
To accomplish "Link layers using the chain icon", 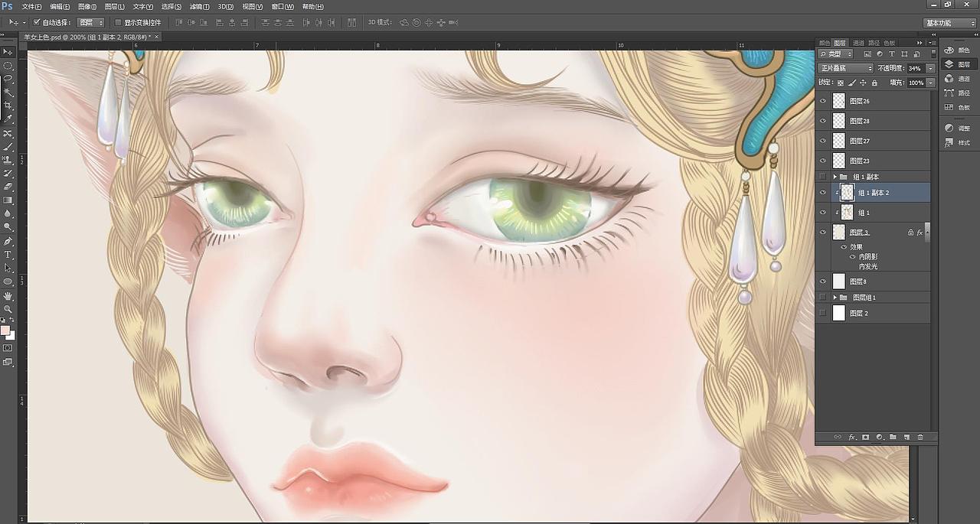I will click(x=838, y=437).
